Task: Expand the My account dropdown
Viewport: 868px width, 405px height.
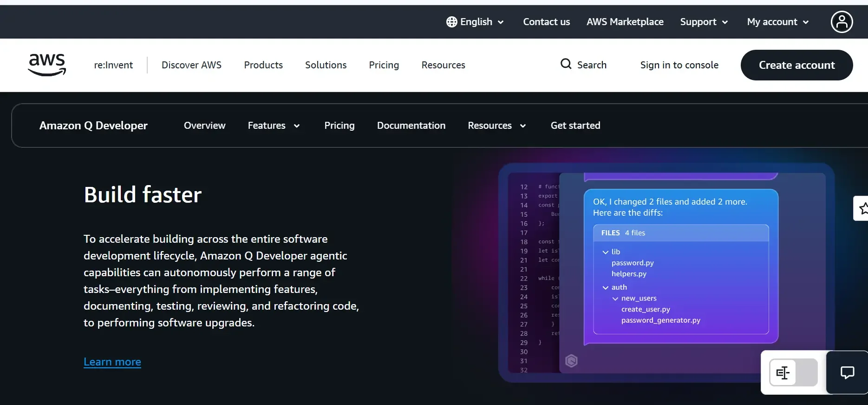Action: pos(778,22)
